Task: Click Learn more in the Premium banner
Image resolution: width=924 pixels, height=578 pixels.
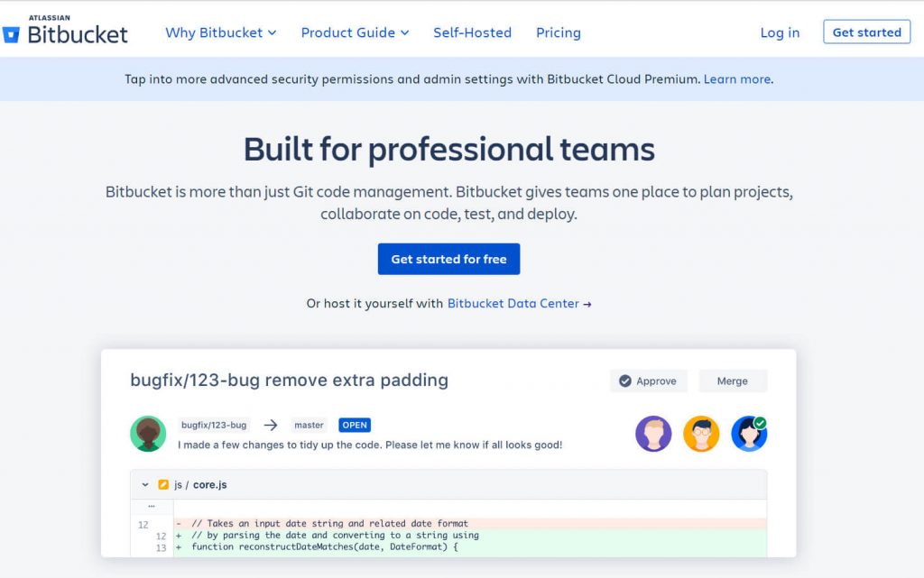Action: (736, 79)
